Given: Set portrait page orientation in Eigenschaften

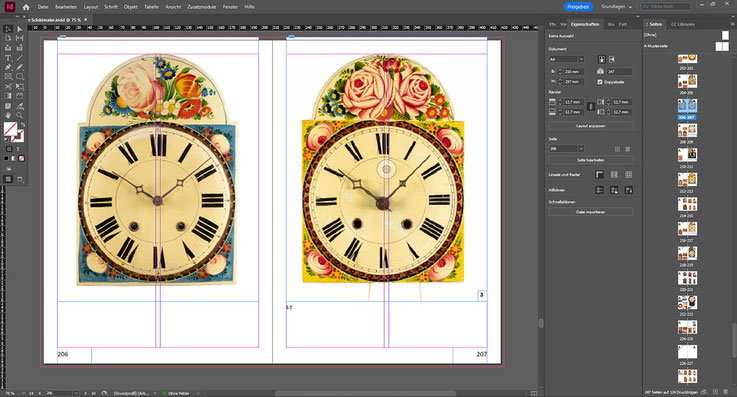Looking at the screenshot, I should 602,59.
